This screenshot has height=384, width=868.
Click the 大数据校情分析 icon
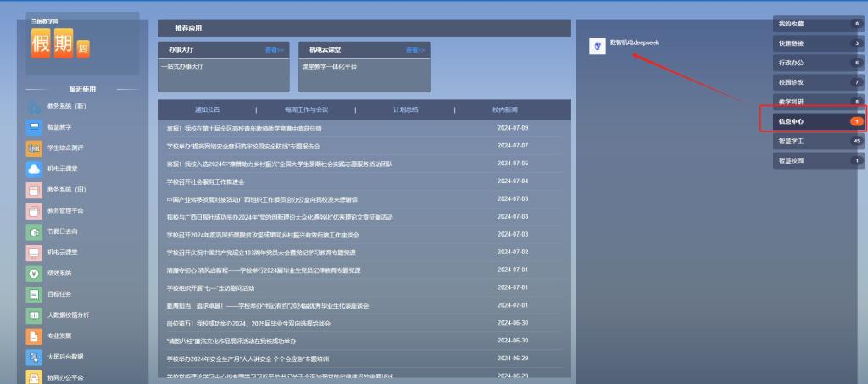(x=34, y=315)
